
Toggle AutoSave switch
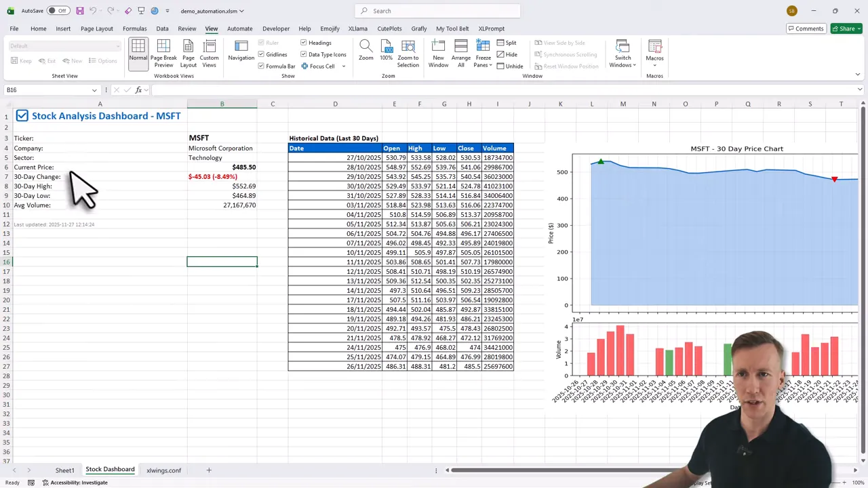click(58, 11)
